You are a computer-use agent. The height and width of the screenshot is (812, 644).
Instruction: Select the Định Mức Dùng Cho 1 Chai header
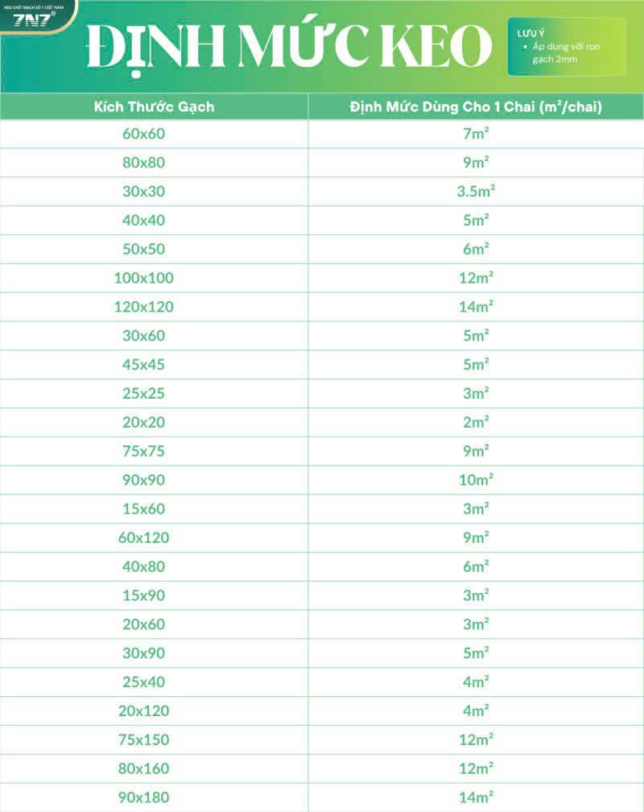476,106
